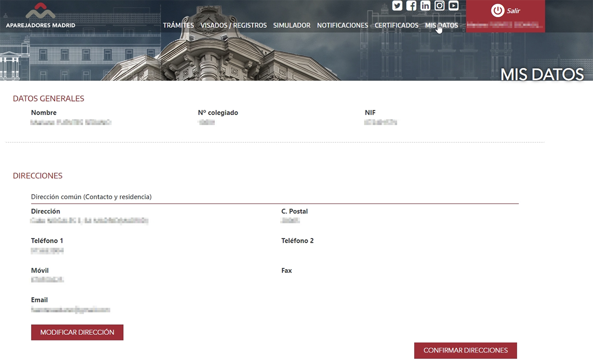Screen dimensions: 593x364
Task: Click the blurred username below Salir
Action: tap(505, 25)
